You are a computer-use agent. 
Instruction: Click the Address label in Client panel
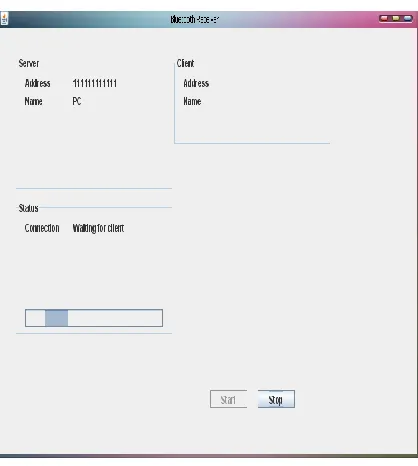[196, 83]
